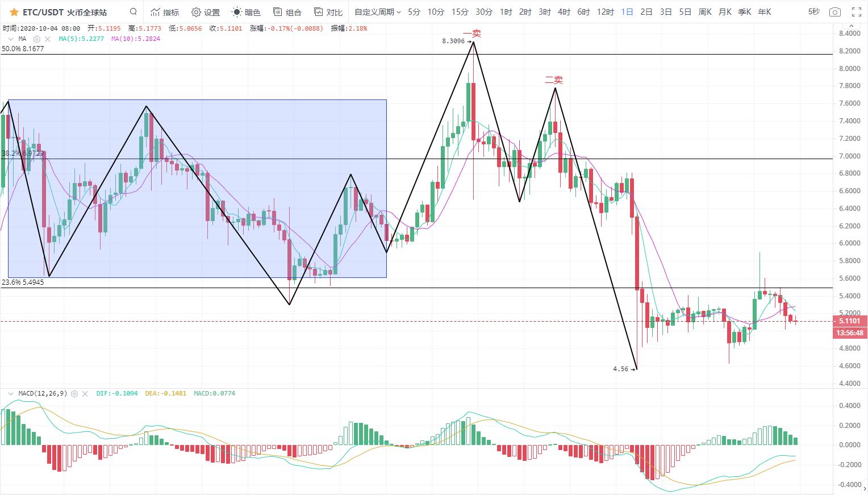Select the 3时 timeframe
Screen dimensions: 868x495
pos(545,12)
